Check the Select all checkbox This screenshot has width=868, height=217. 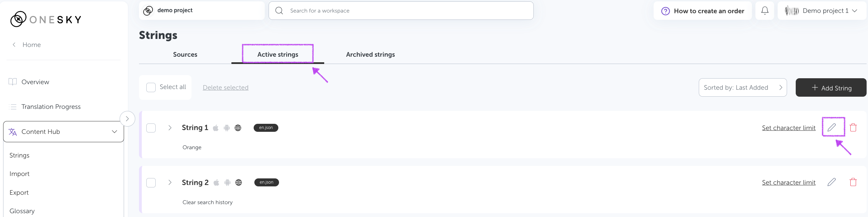point(151,87)
